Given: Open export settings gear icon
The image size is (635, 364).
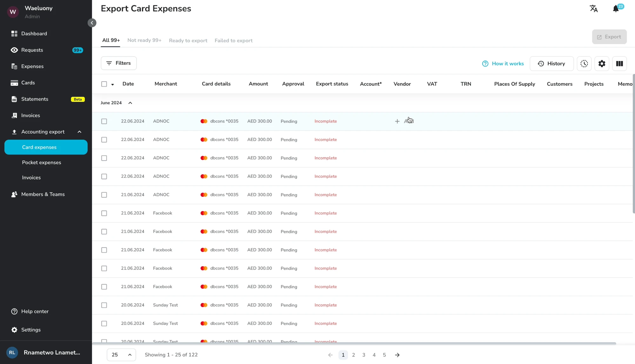Looking at the screenshot, I should 602,64.
